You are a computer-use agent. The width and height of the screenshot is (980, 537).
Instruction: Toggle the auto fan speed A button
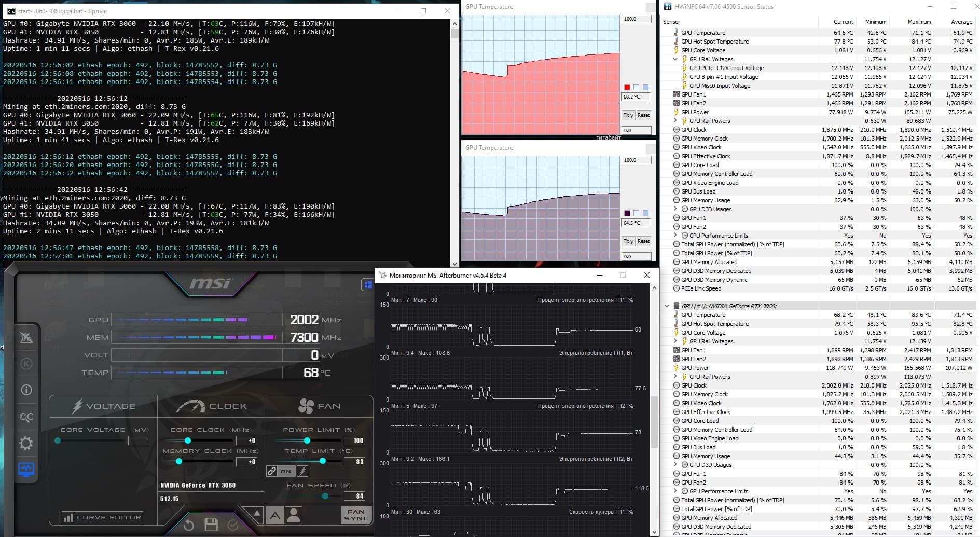tap(275, 515)
